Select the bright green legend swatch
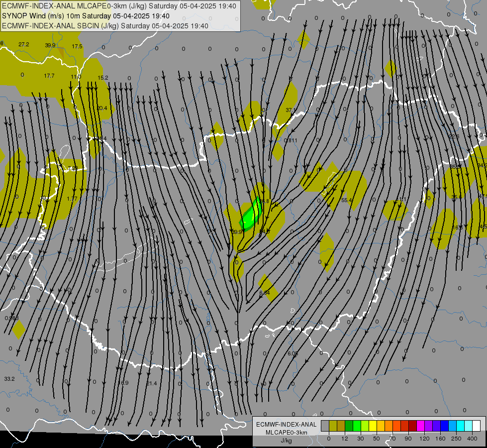This screenshot has width=487, height=448. click(357, 426)
